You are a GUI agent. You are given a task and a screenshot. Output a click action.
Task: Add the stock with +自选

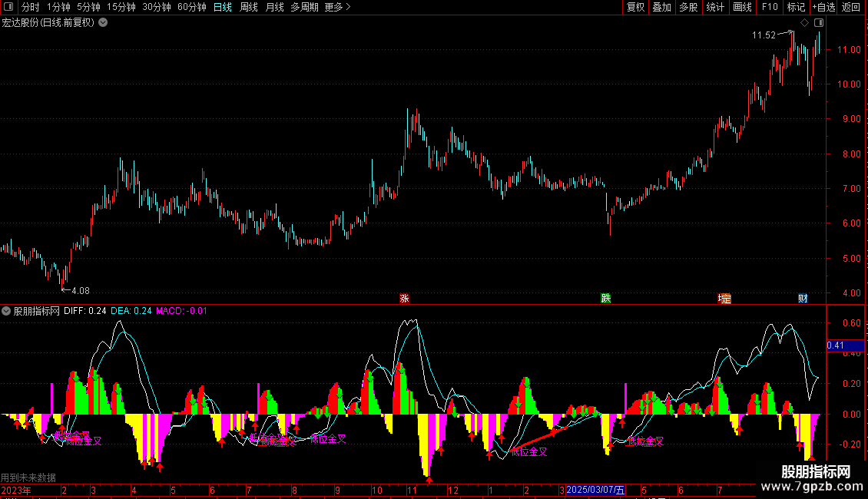point(823,7)
